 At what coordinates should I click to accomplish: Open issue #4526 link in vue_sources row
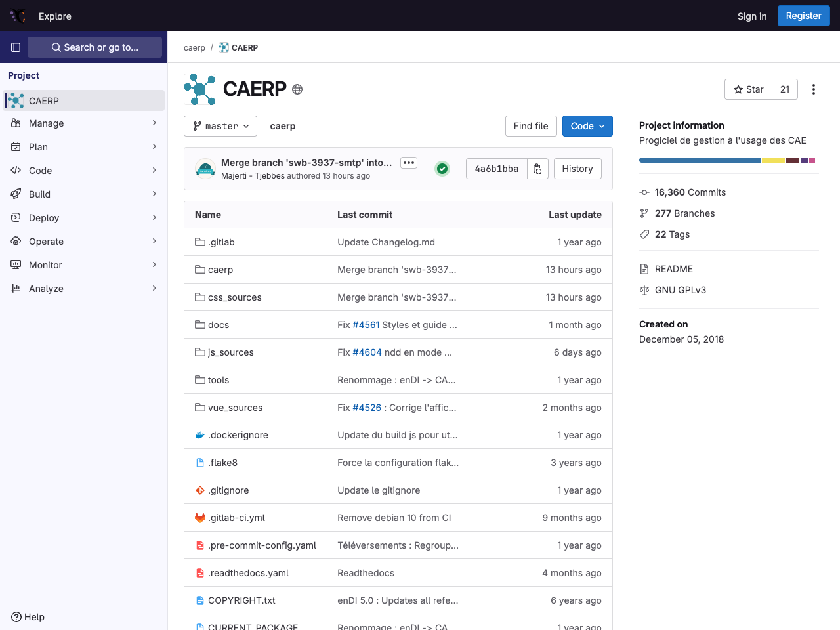(367, 408)
